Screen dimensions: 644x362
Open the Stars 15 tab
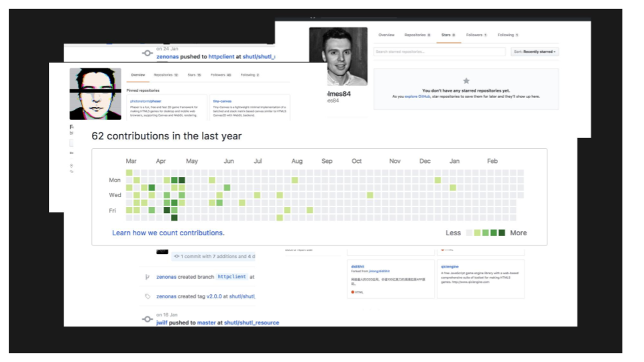195,75
